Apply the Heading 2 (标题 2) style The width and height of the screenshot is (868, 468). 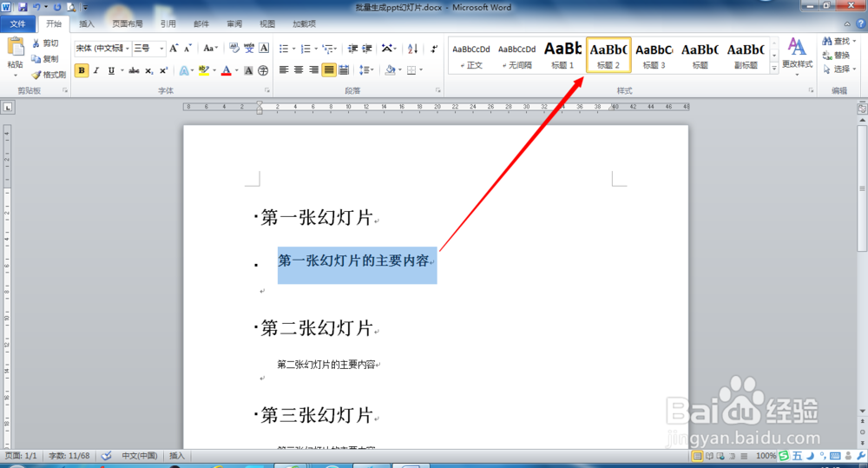click(x=608, y=55)
